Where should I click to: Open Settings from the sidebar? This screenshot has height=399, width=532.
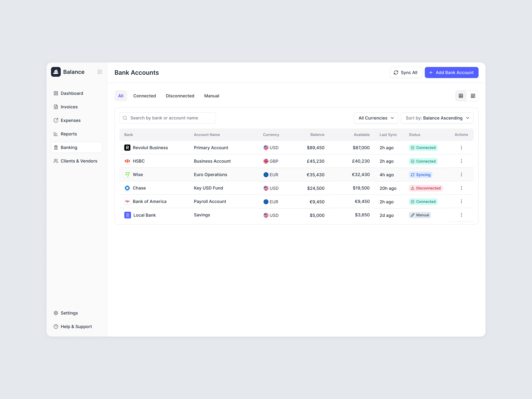(69, 313)
